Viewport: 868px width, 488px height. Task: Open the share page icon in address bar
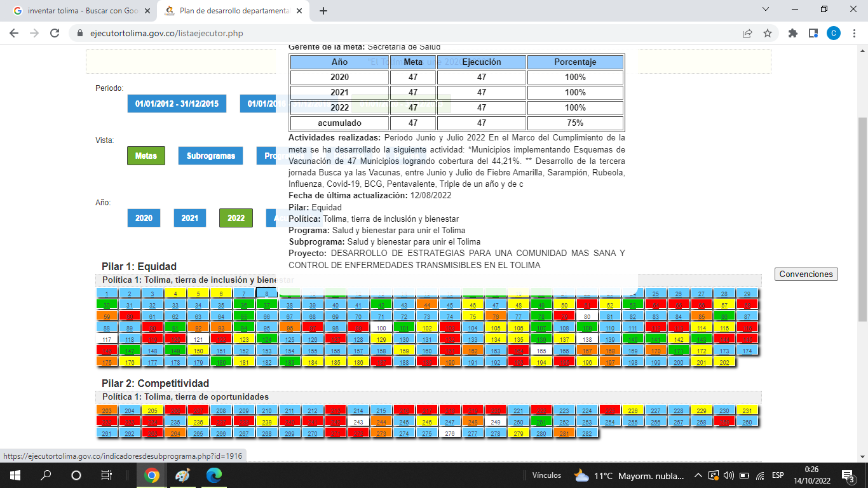[x=747, y=34]
